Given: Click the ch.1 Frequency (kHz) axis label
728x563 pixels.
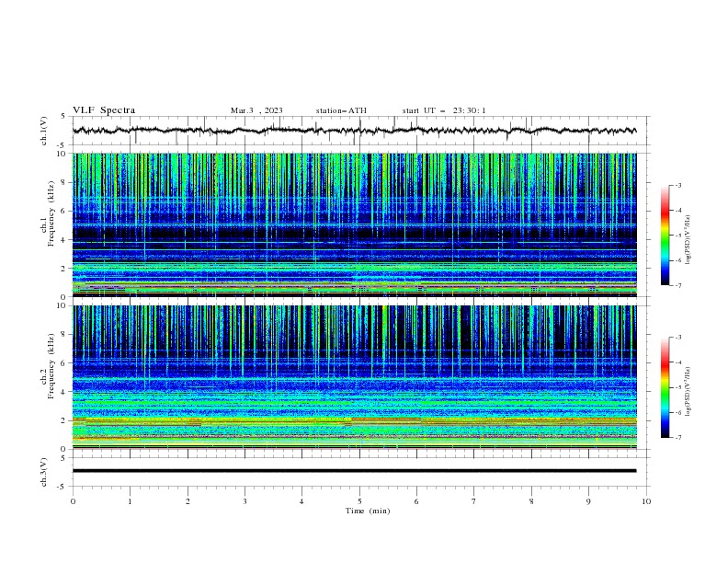Looking at the screenshot, I should [x=51, y=213].
